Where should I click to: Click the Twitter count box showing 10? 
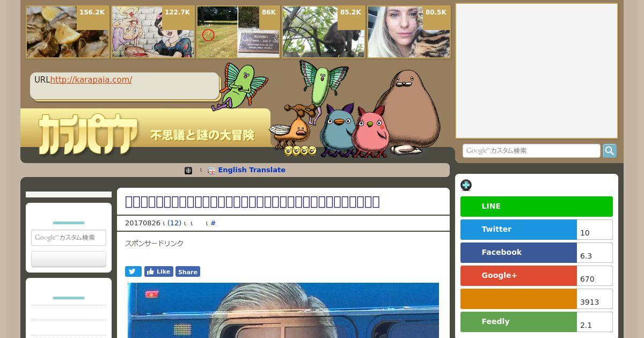coord(595,230)
